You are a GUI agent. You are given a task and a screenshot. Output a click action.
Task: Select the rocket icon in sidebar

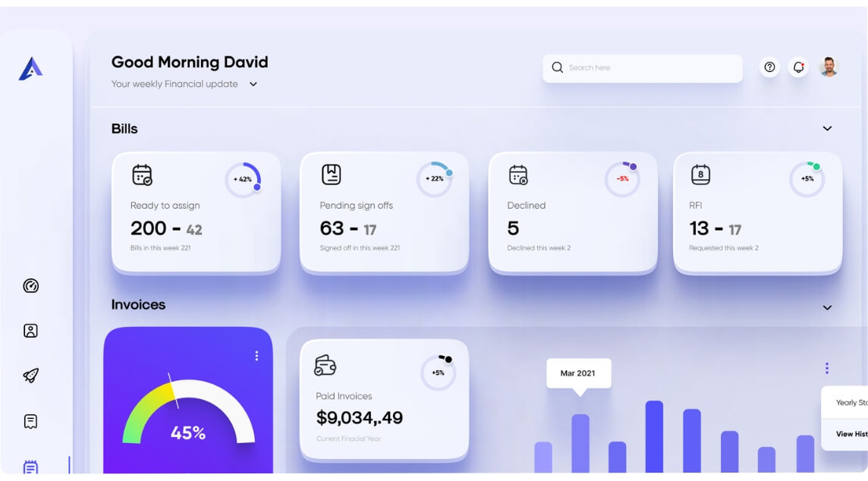tap(30, 376)
